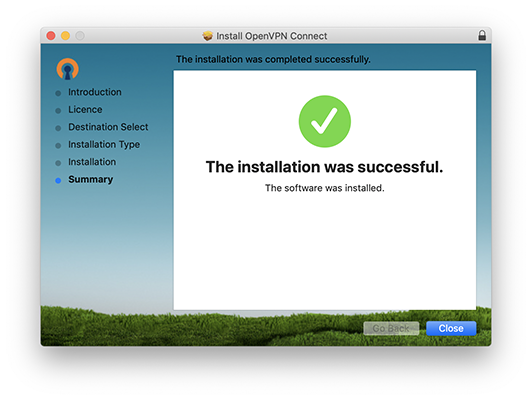The width and height of the screenshot is (532, 400).
Task: Select the Installation Type step
Action: pyautogui.click(x=104, y=145)
